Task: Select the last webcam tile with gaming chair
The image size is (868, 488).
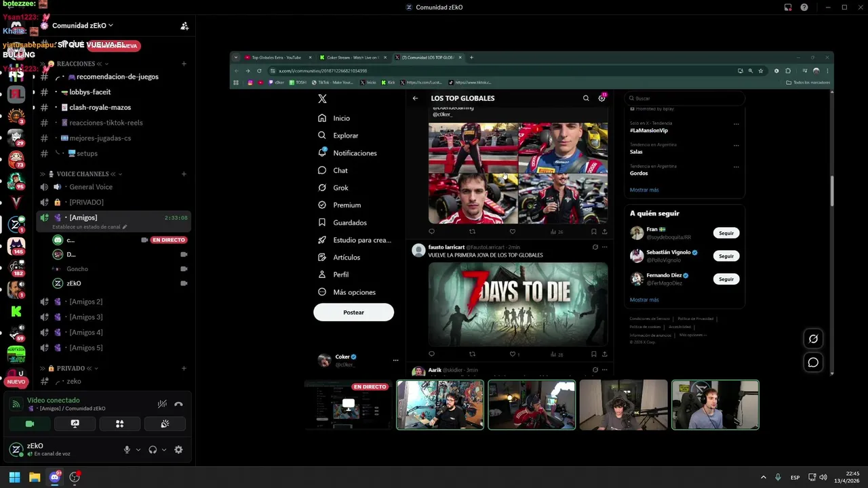Action: pos(715,405)
